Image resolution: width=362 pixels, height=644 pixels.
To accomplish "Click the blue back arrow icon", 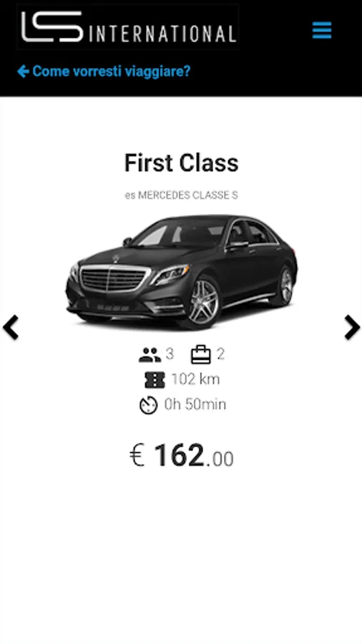I will pyautogui.click(x=23, y=72).
